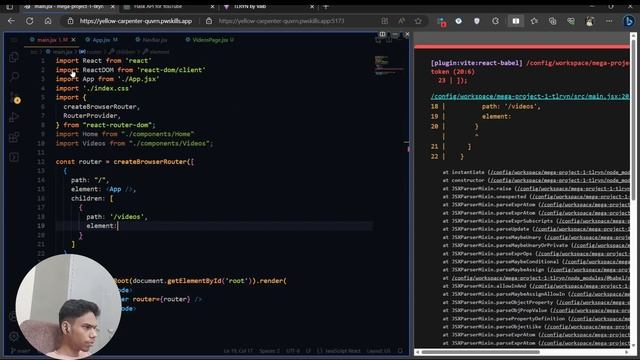Screen dimensions: 640x360
Task: Open the main.jsx file link in error overlay
Action: [530, 96]
